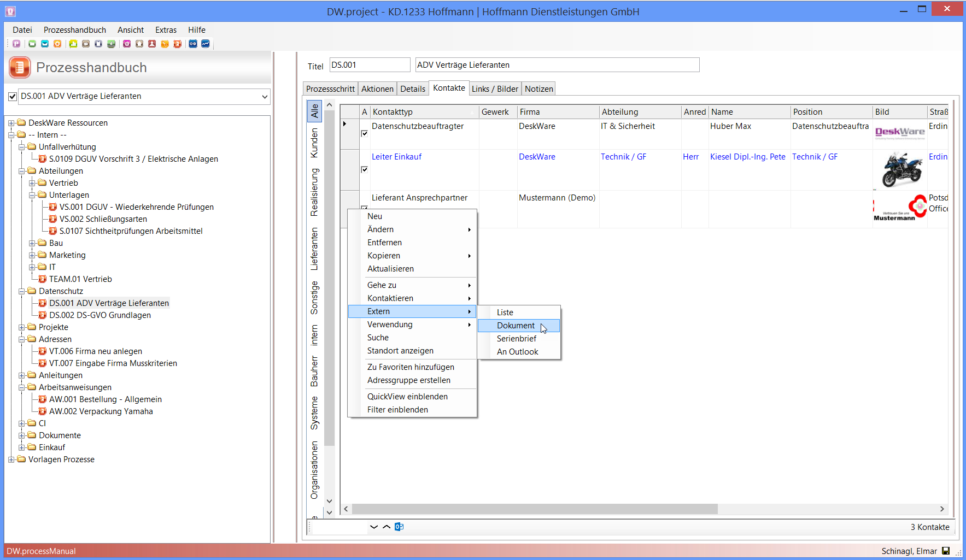The image size is (966, 560).
Task: Uncheck the Datenschutzbeauftragter contact row checkbox
Action: point(365,133)
